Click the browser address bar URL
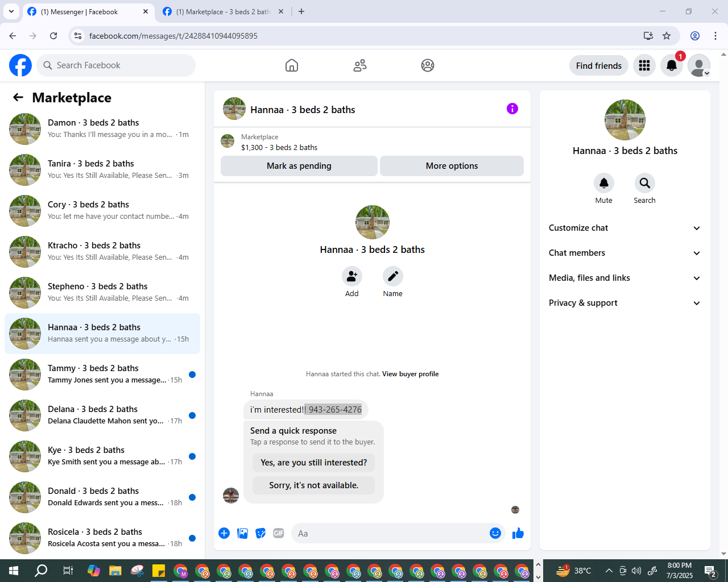 coord(173,36)
